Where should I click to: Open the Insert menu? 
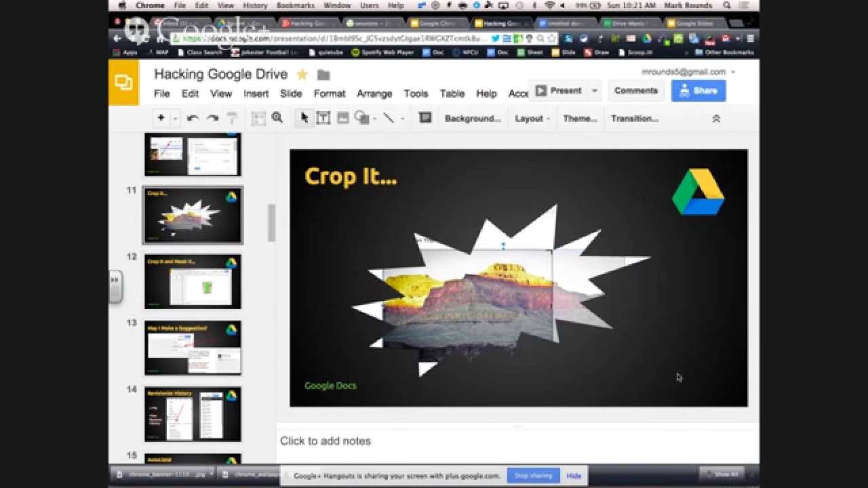pyautogui.click(x=256, y=94)
